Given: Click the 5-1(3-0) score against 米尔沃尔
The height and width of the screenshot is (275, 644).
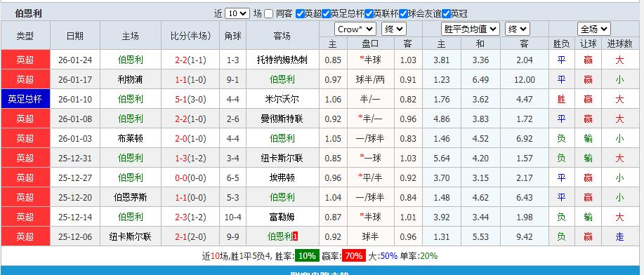Looking at the screenshot, I should coord(190,100).
